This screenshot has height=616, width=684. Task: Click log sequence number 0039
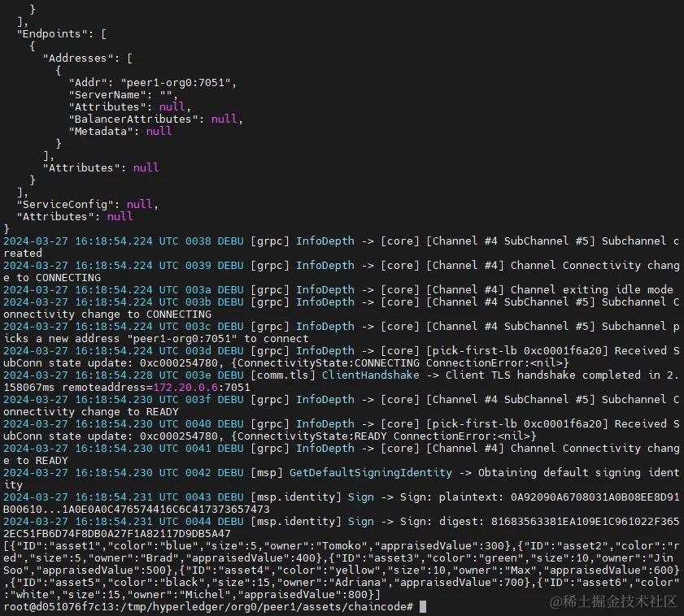click(x=198, y=266)
